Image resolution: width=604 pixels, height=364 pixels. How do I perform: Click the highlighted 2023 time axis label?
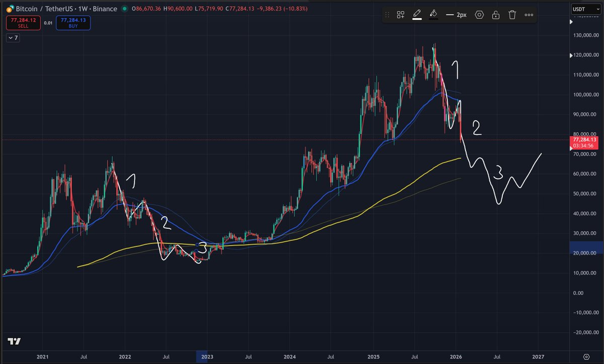click(206, 356)
